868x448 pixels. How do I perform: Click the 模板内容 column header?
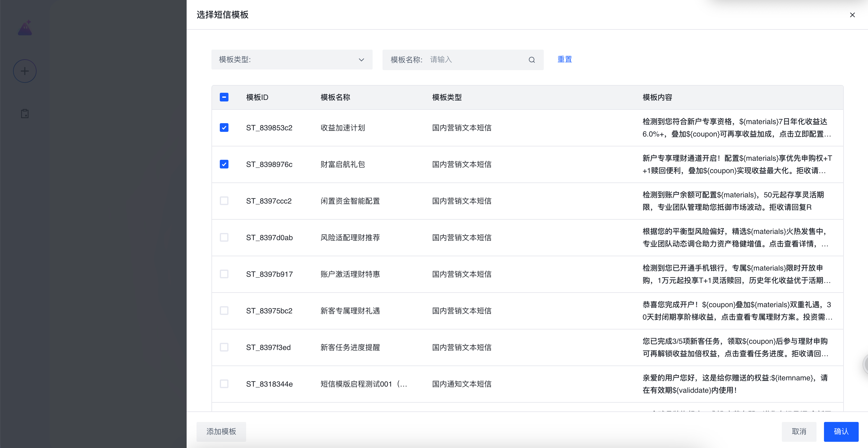point(657,97)
